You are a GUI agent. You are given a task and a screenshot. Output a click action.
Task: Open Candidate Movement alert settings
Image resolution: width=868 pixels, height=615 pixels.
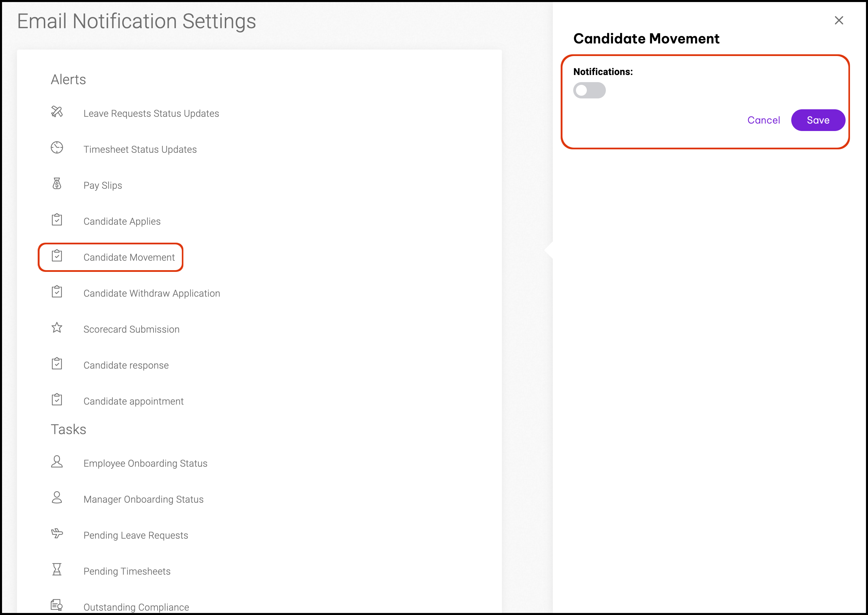[129, 258]
